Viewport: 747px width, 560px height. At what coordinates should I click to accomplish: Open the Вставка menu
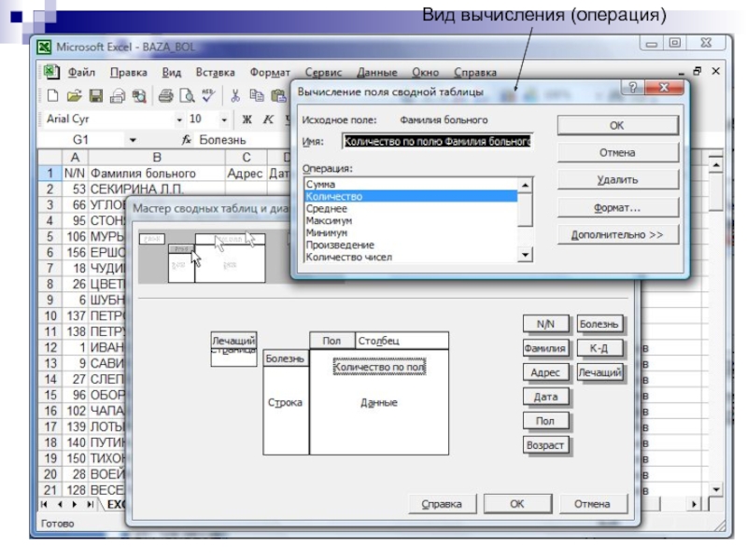click(215, 72)
